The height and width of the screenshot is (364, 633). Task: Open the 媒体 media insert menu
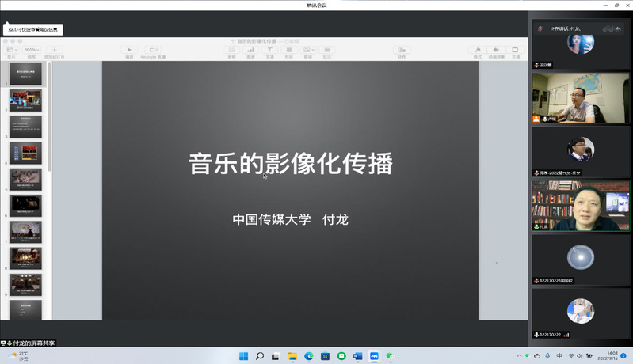[307, 50]
